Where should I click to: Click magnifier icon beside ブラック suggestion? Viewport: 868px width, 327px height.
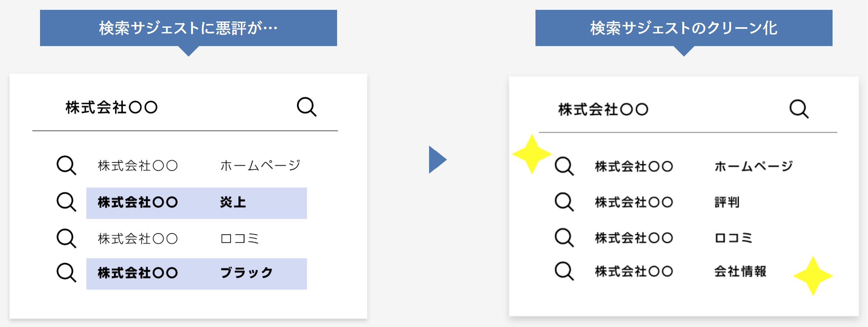tap(66, 272)
